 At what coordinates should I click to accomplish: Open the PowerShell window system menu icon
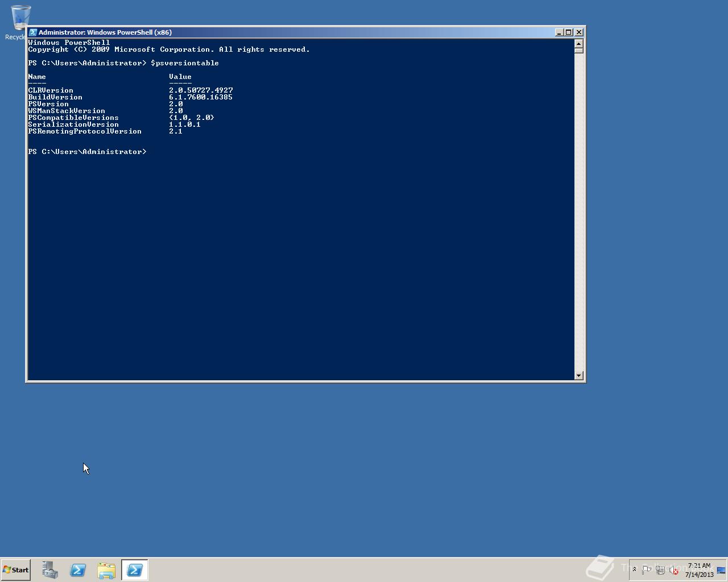(x=33, y=32)
